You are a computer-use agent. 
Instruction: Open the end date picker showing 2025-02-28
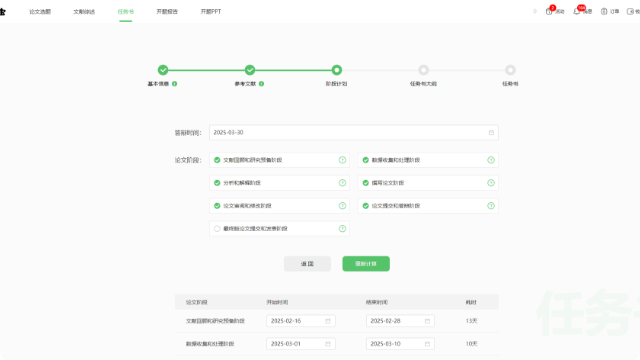click(x=400, y=321)
